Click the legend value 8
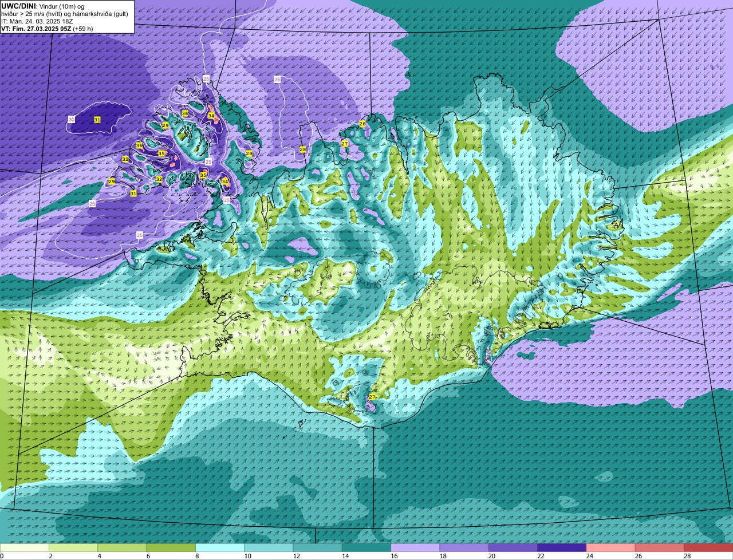This screenshot has height=560, width=733. [x=197, y=556]
